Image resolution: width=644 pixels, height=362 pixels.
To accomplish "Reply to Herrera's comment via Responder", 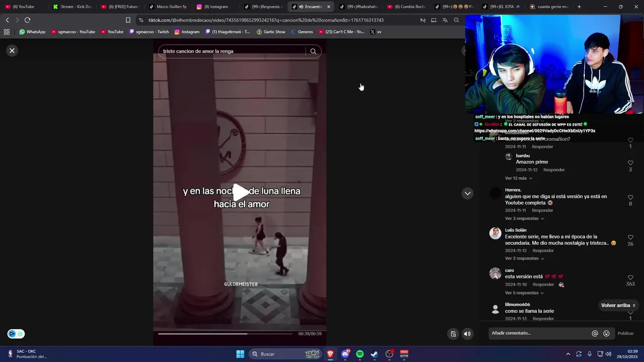I will click(x=542, y=211).
